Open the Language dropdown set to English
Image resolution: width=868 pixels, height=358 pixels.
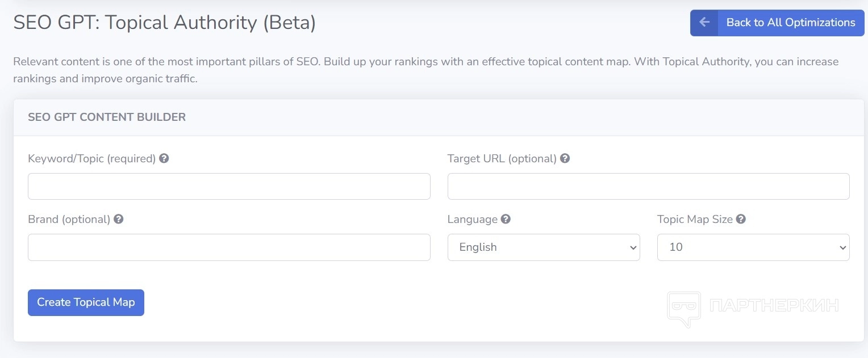(x=543, y=247)
